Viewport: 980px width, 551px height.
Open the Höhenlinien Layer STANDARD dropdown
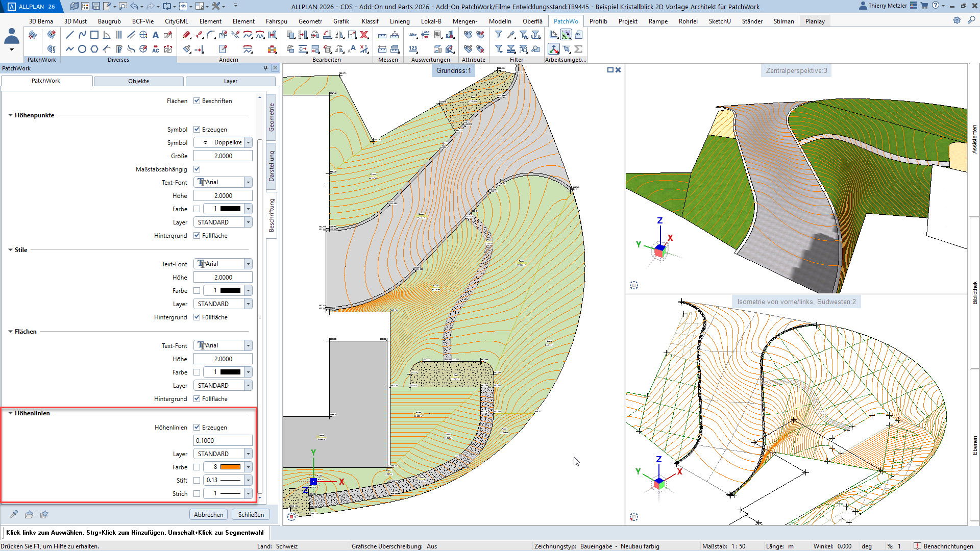coord(248,454)
